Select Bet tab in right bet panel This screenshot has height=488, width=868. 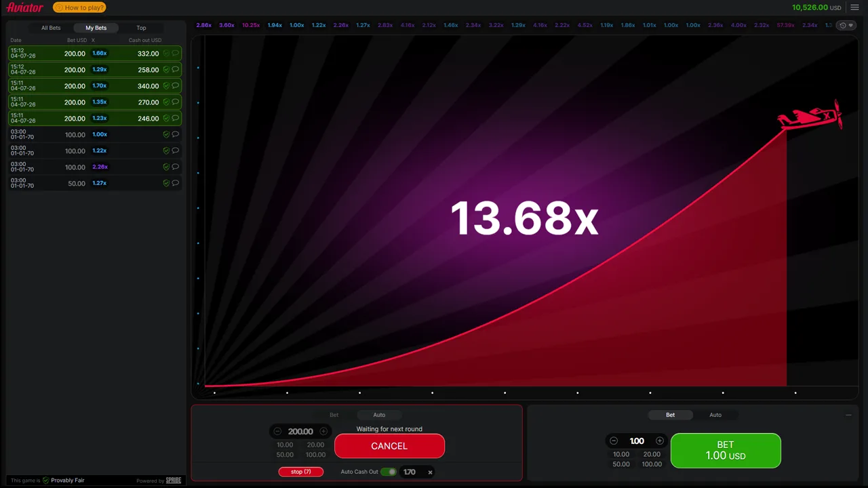pos(670,415)
